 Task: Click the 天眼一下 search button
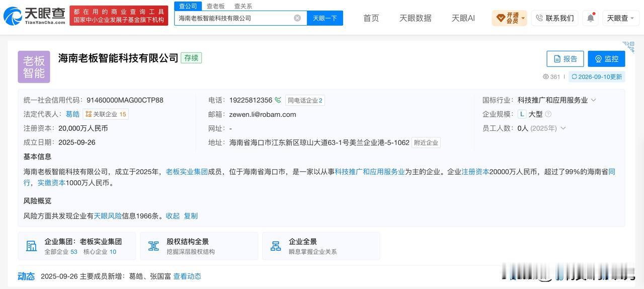point(325,18)
